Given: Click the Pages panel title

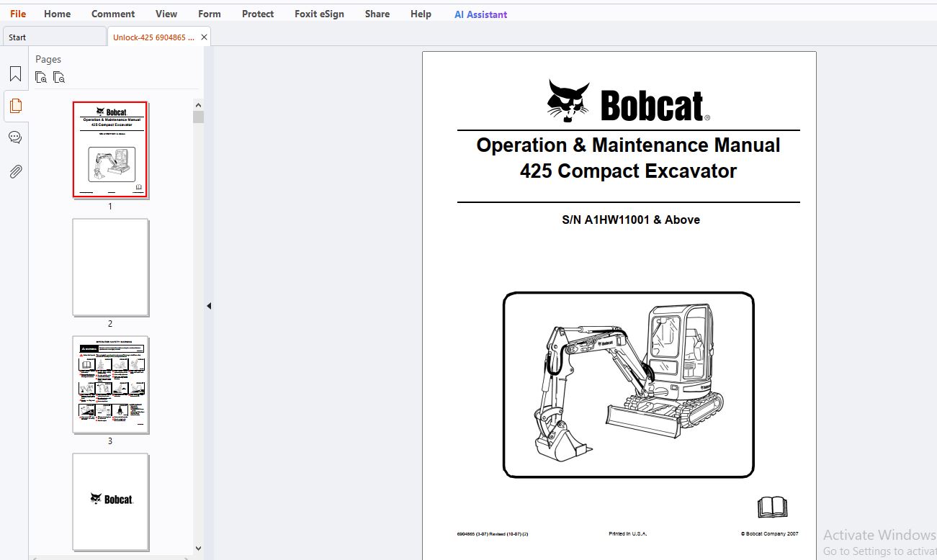Looking at the screenshot, I should click(x=48, y=59).
